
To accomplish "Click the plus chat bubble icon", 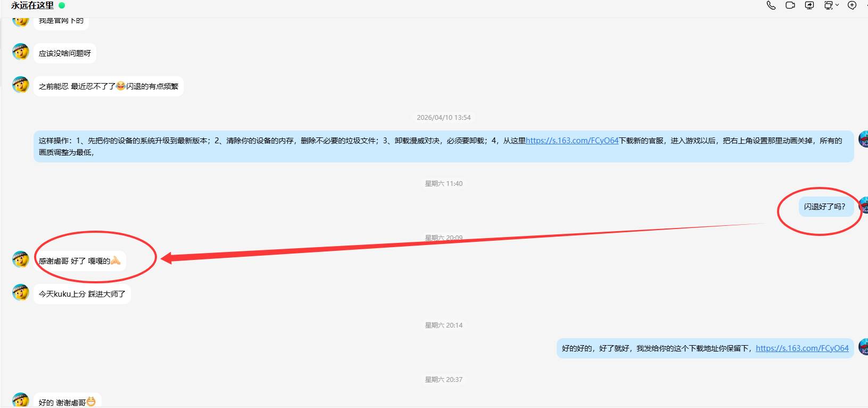I will click(x=852, y=5).
